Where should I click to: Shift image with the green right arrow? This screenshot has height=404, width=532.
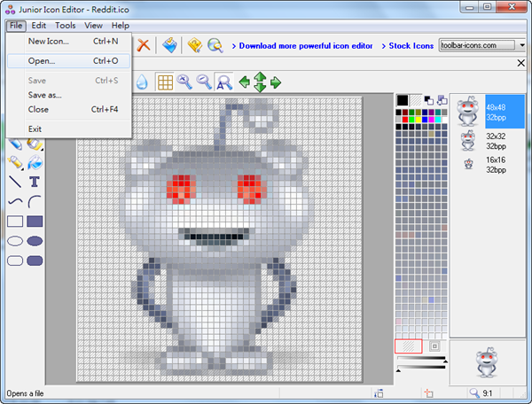pyautogui.click(x=275, y=82)
